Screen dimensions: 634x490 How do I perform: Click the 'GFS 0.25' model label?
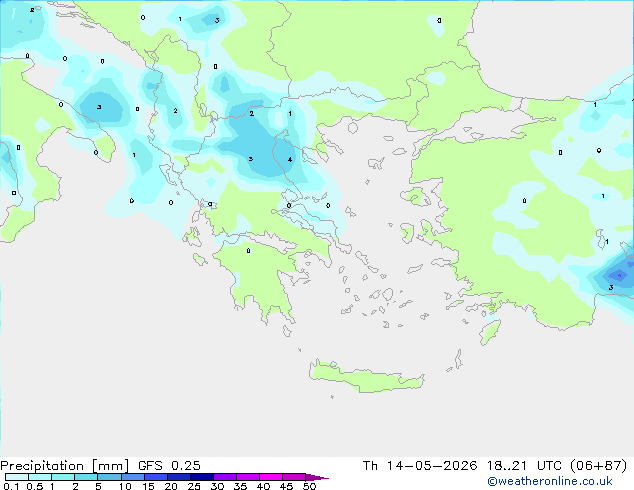169,466
